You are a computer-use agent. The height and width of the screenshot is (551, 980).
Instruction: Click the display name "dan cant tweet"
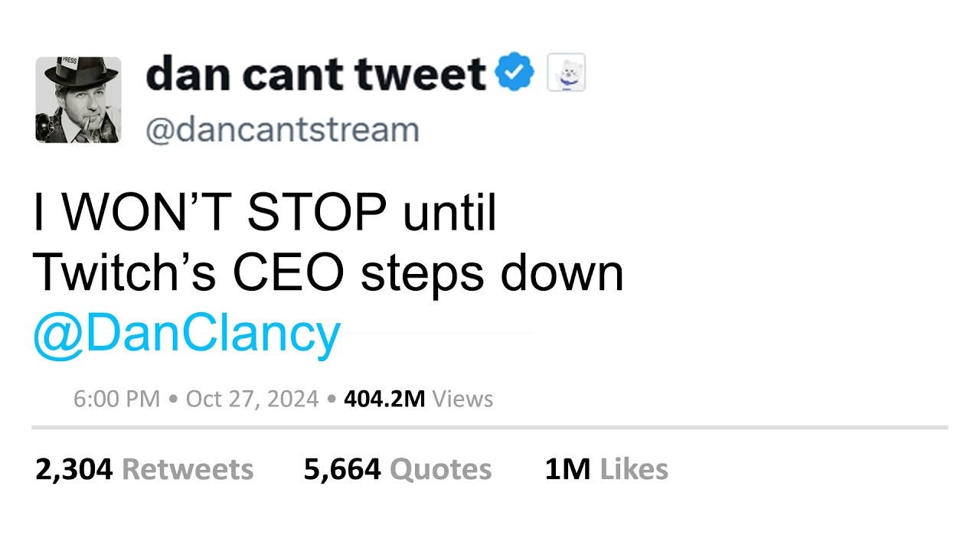point(315,73)
